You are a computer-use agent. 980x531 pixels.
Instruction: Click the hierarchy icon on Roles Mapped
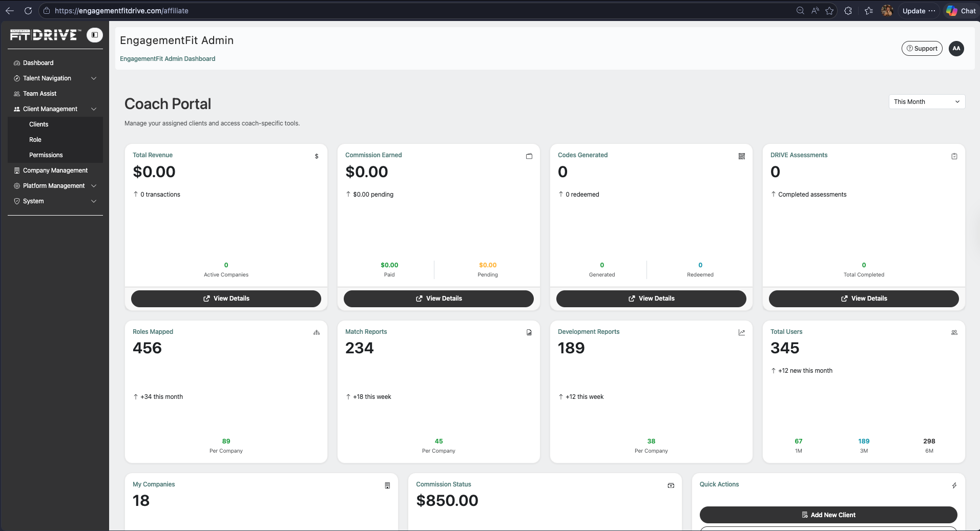[317, 332]
